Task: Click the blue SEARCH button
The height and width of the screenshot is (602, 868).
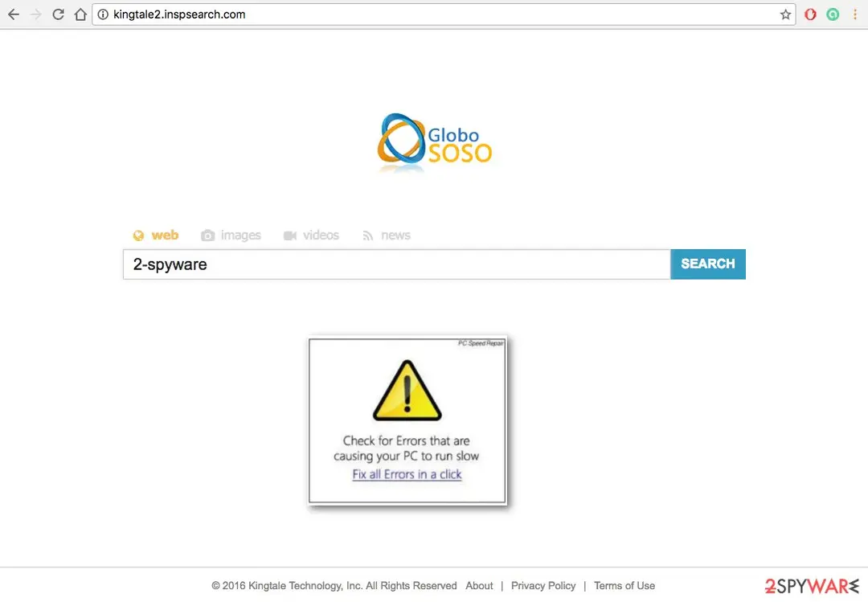Action: (707, 264)
